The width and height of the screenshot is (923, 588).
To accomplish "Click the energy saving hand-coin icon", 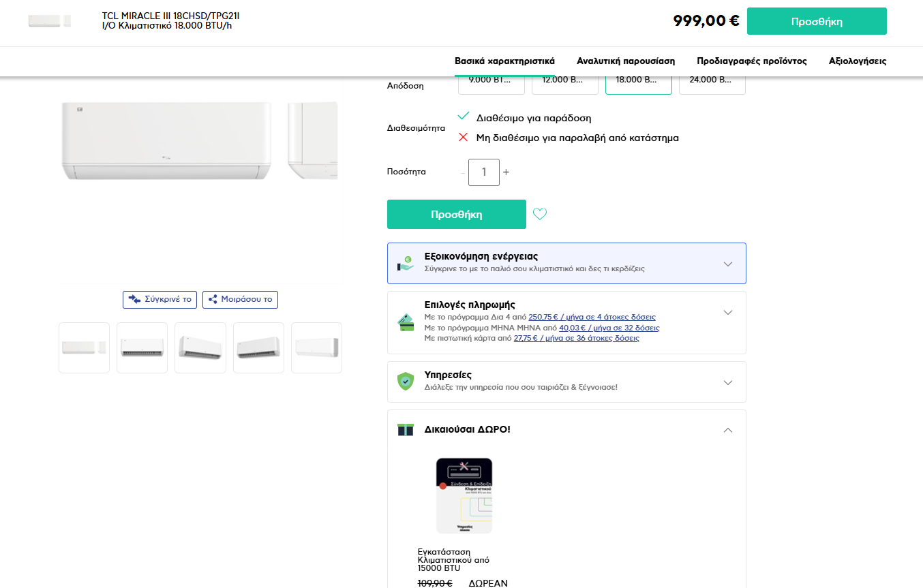I will [406, 263].
